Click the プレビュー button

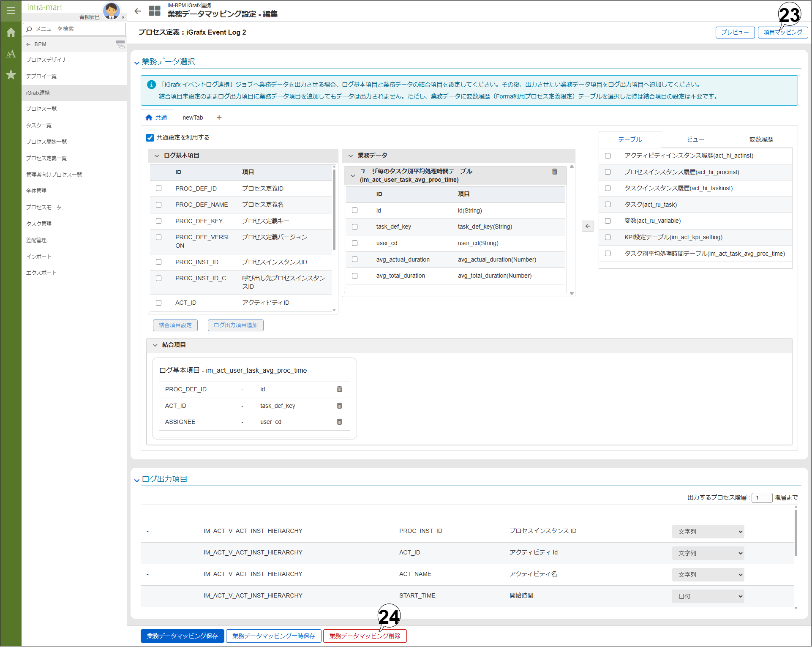735,32
